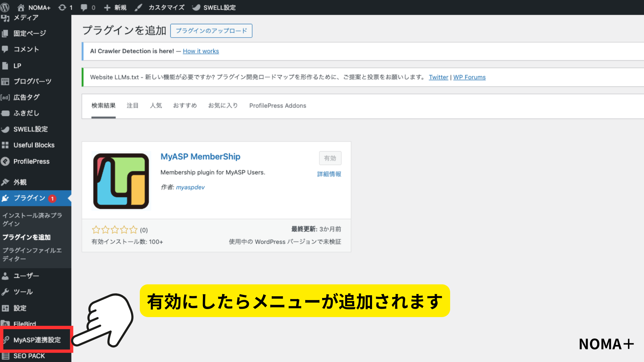Open the MyASP MemberShip plugin logo thumbnail
The width and height of the screenshot is (644, 362).
121,181
